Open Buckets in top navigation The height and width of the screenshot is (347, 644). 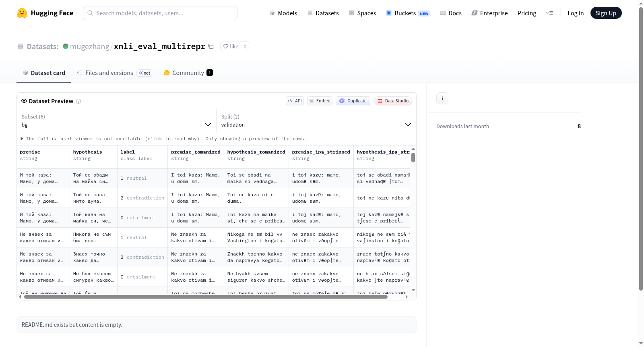[x=408, y=13]
